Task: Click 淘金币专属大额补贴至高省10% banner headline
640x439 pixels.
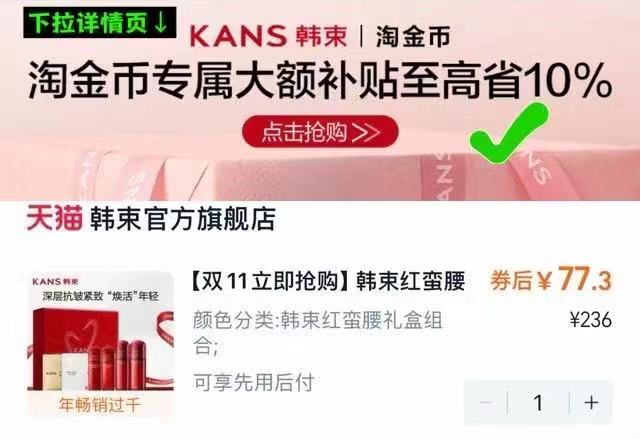Action: (320, 80)
